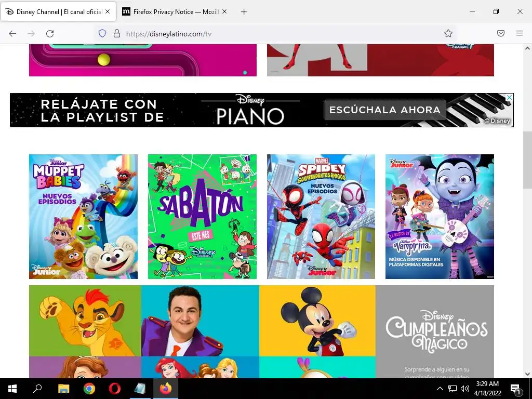Screen dimensions: 532x399
Task: Open the Cumpleaños Mágico panel
Action: 435,332
